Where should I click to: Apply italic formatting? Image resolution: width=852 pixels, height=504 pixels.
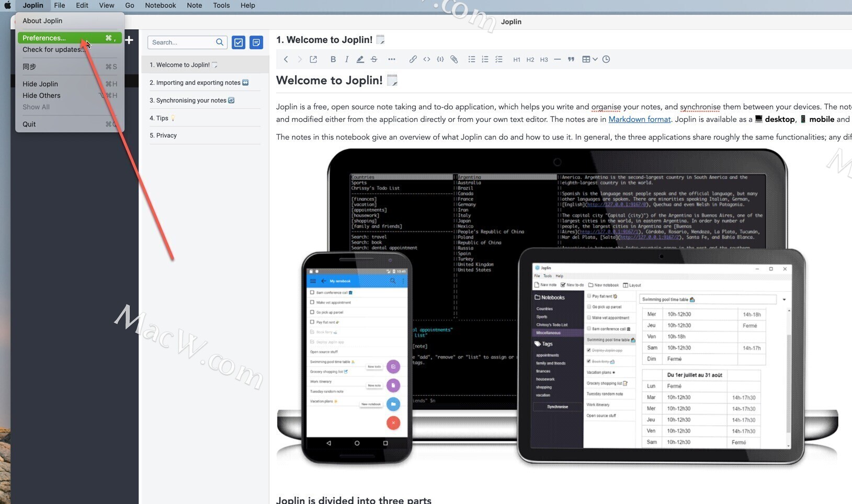346,60
